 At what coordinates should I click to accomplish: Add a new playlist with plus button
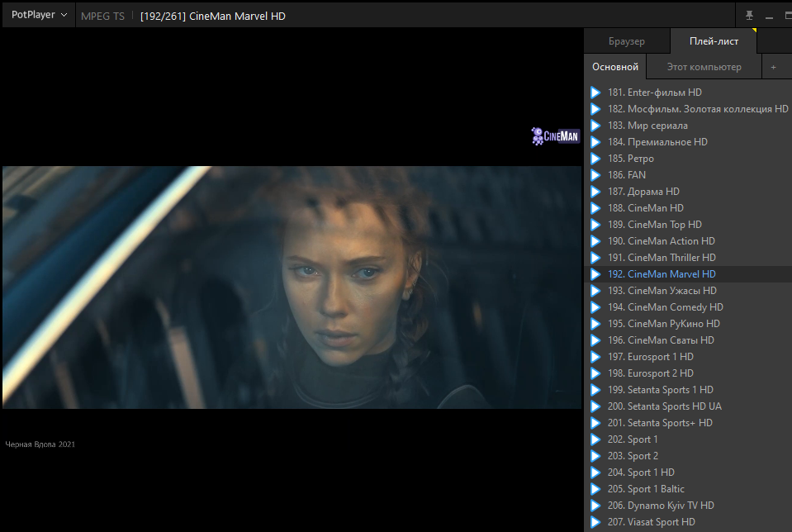tap(773, 67)
